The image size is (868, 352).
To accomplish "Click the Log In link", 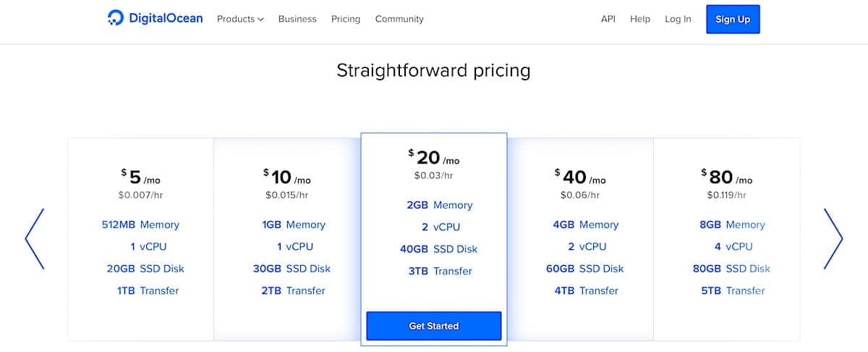I will [x=678, y=19].
